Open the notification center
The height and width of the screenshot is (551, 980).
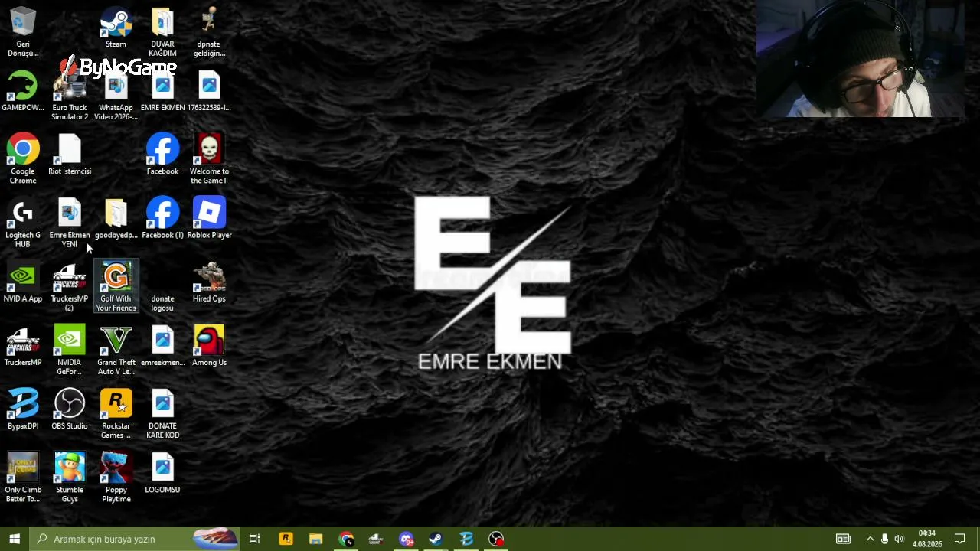959,539
